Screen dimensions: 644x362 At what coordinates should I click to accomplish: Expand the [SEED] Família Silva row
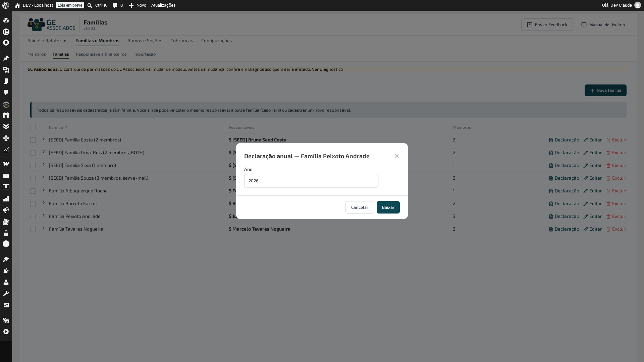point(44,165)
